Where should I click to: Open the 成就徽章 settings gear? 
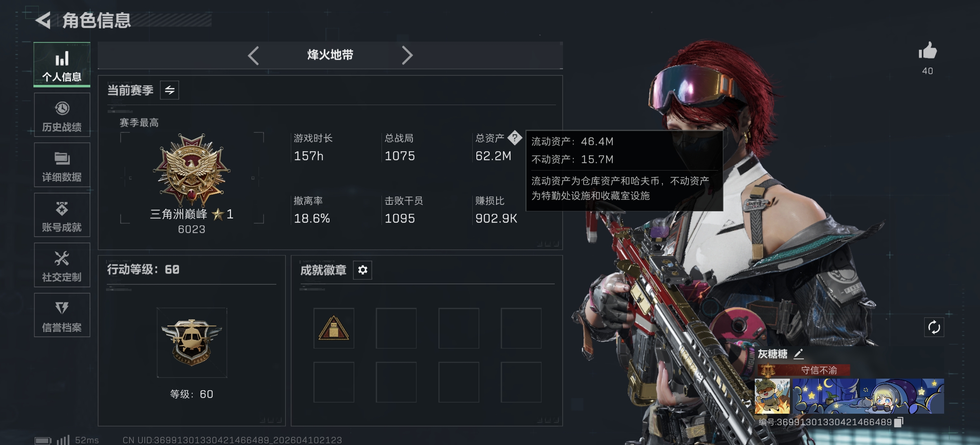coord(363,270)
